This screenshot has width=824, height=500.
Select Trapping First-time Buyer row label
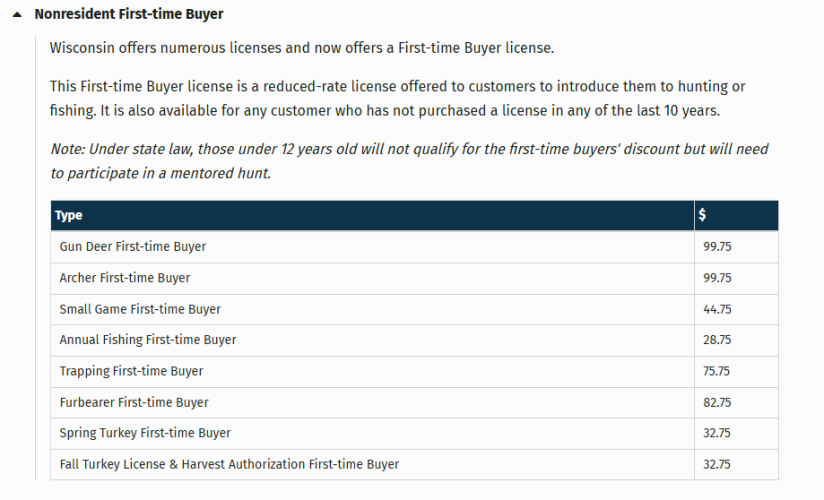coord(131,371)
